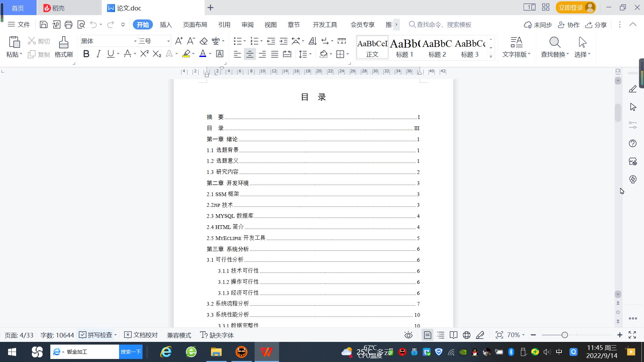Open the 插入 (Insert) ribbon tab

click(x=166, y=24)
